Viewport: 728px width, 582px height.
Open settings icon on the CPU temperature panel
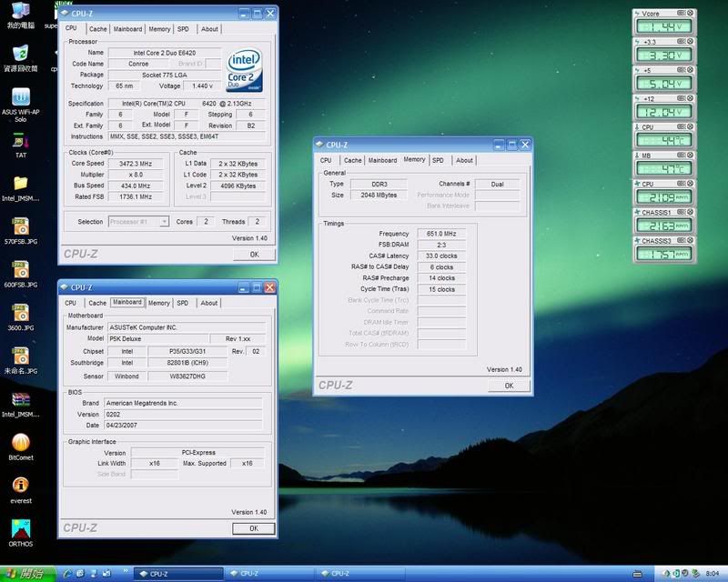pyautogui.click(x=681, y=126)
